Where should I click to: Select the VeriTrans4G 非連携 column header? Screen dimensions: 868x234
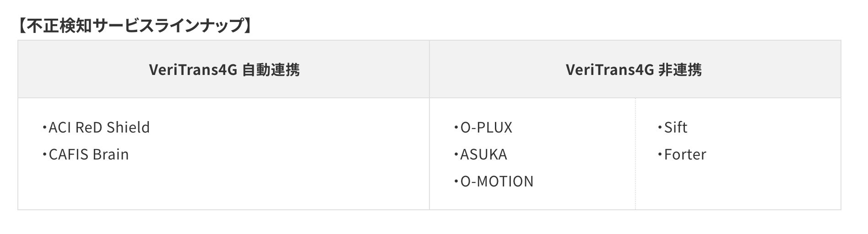pos(634,69)
